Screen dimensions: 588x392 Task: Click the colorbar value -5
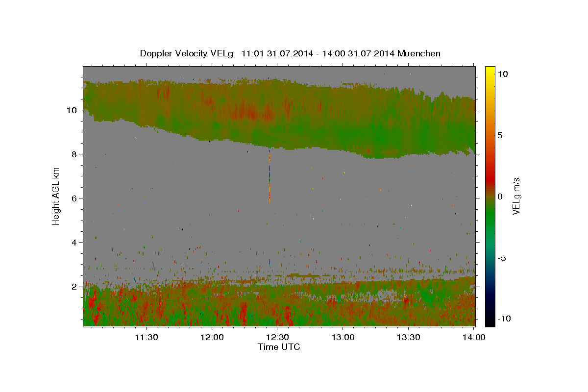(x=502, y=258)
